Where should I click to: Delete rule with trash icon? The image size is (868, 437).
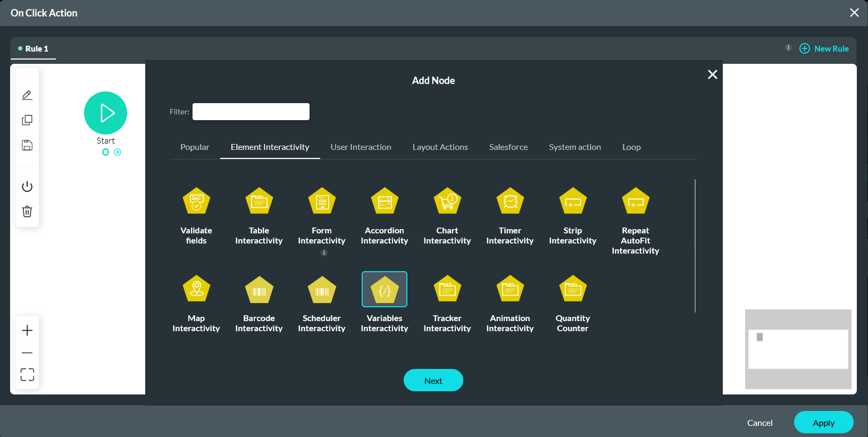pos(27,212)
